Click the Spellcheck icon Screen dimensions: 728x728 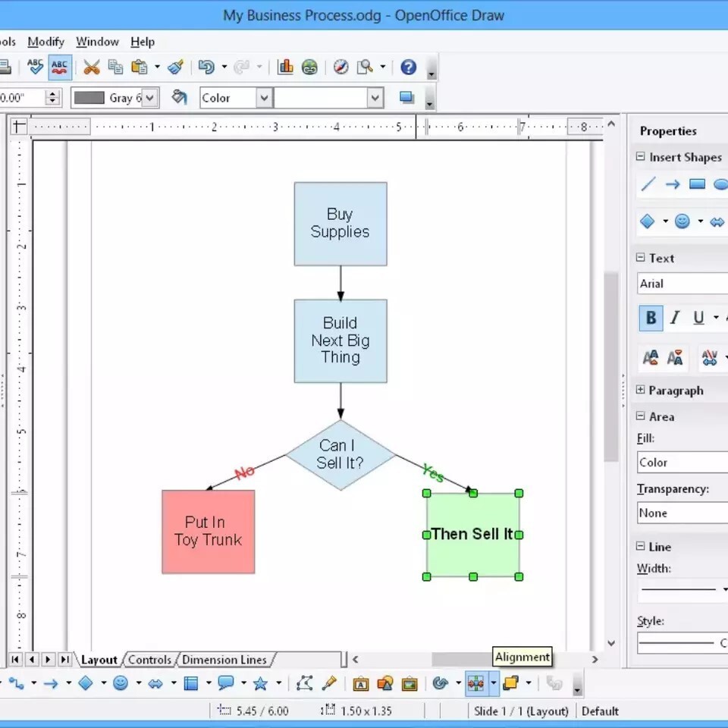point(35,67)
